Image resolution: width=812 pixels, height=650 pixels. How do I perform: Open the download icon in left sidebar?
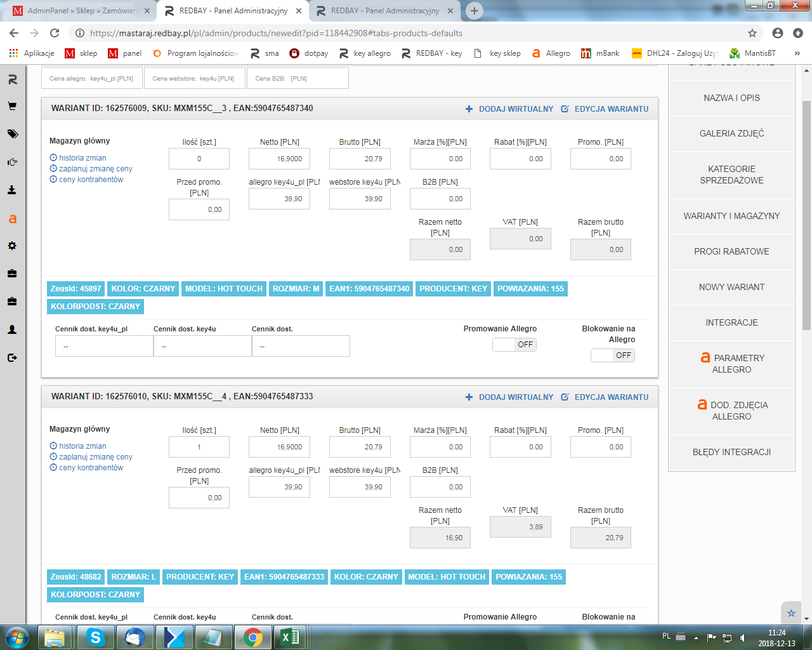pos(12,190)
